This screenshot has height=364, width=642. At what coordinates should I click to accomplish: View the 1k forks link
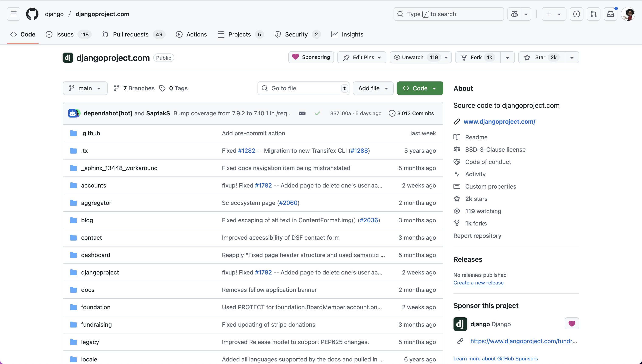[x=476, y=223]
